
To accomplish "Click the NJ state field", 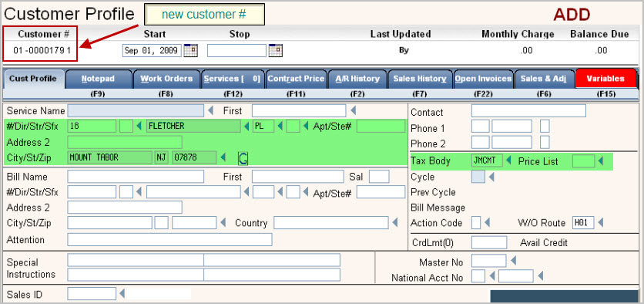I will coord(162,157).
